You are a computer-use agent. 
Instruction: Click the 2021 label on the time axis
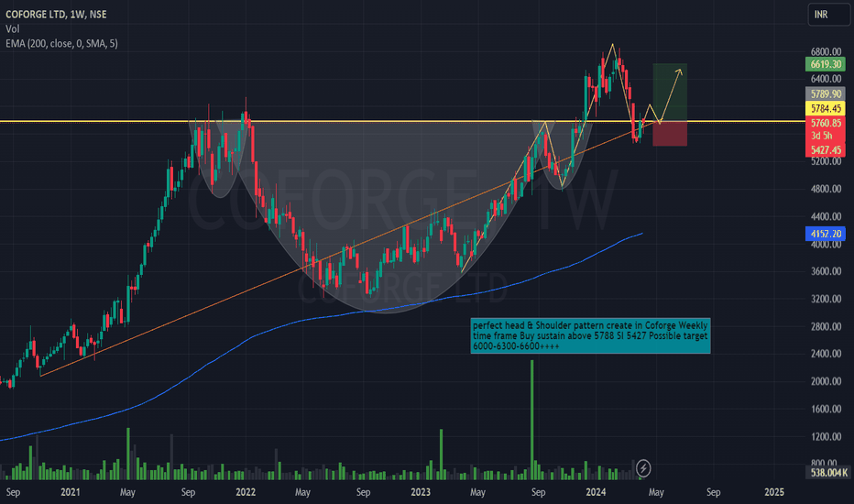(71, 492)
